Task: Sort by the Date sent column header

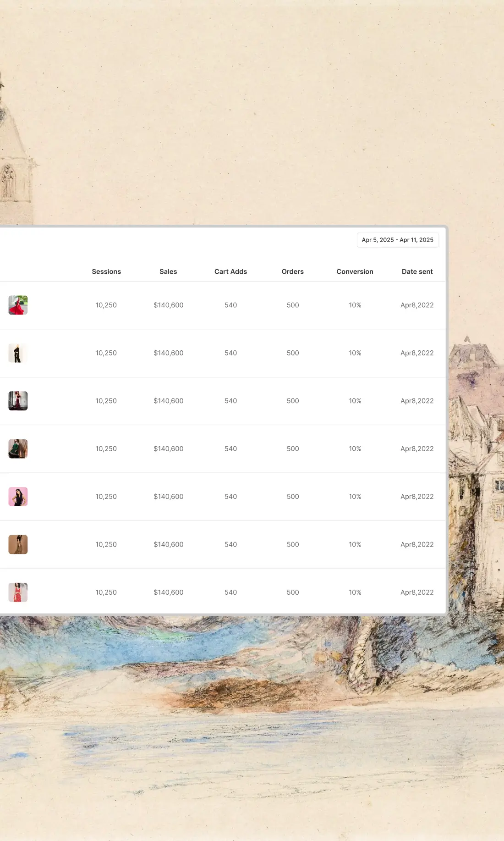Action: click(417, 271)
